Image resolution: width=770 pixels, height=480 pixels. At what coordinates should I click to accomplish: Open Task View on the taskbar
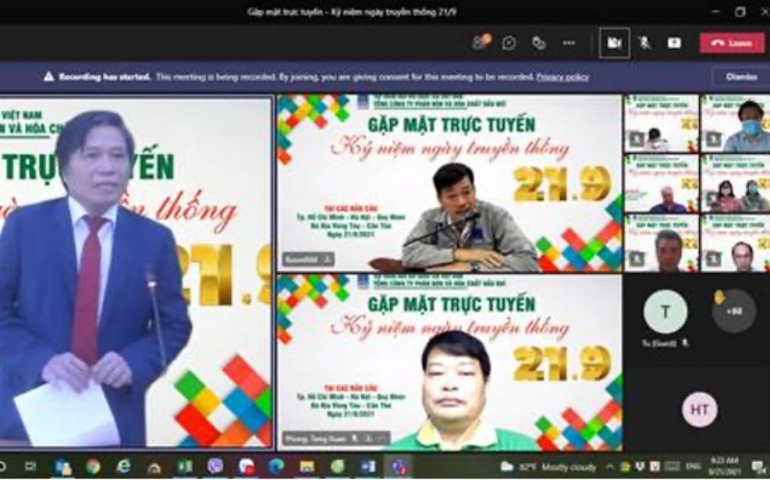(30, 466)
